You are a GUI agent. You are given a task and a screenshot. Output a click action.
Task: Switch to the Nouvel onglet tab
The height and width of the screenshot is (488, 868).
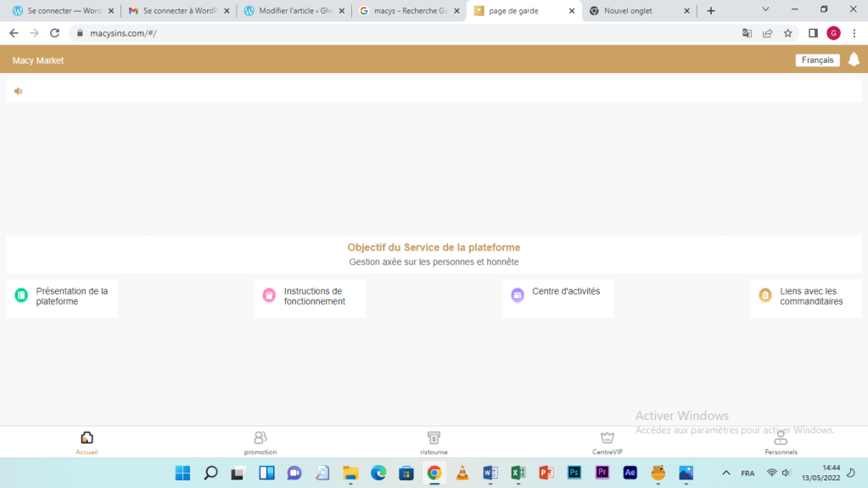(x=636, y=11)
